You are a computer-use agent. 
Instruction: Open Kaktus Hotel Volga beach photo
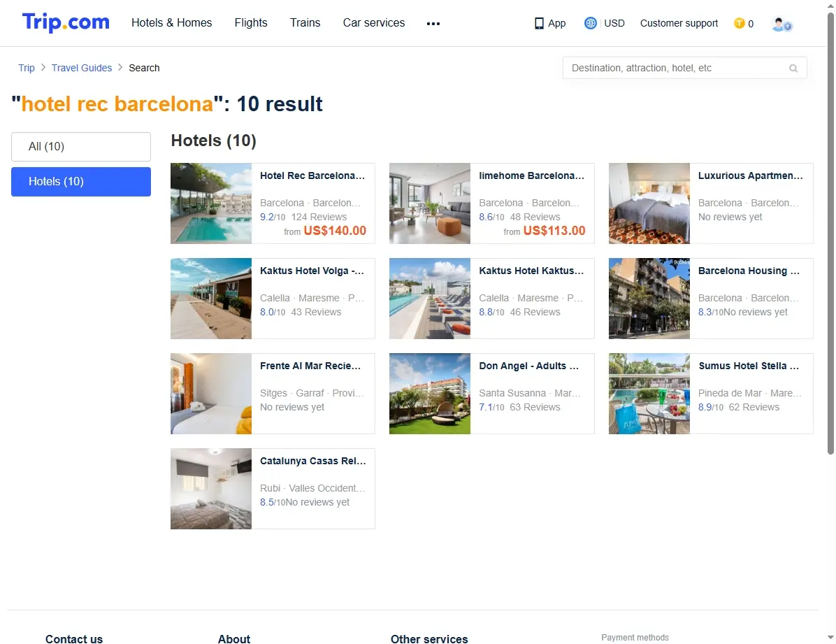pyautogui.click(x=211, y=299)
